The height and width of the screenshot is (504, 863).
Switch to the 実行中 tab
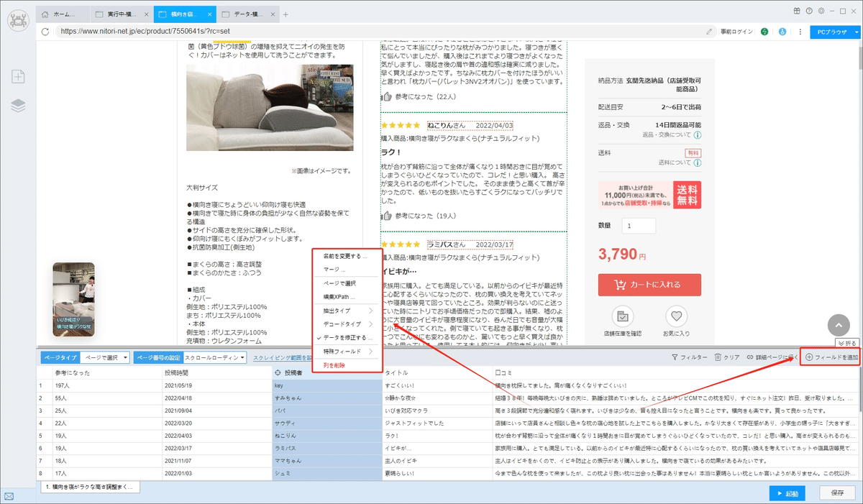(x=122, y=14)
